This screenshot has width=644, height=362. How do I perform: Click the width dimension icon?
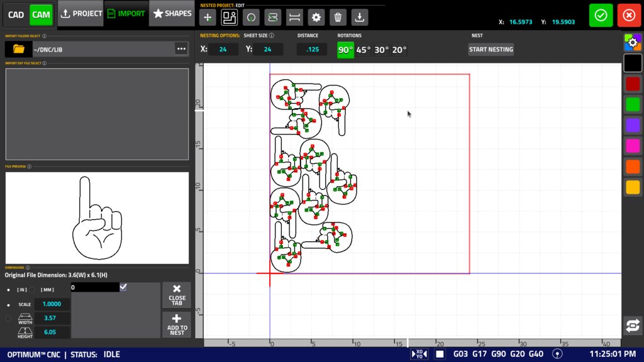[x=25, y=319]
